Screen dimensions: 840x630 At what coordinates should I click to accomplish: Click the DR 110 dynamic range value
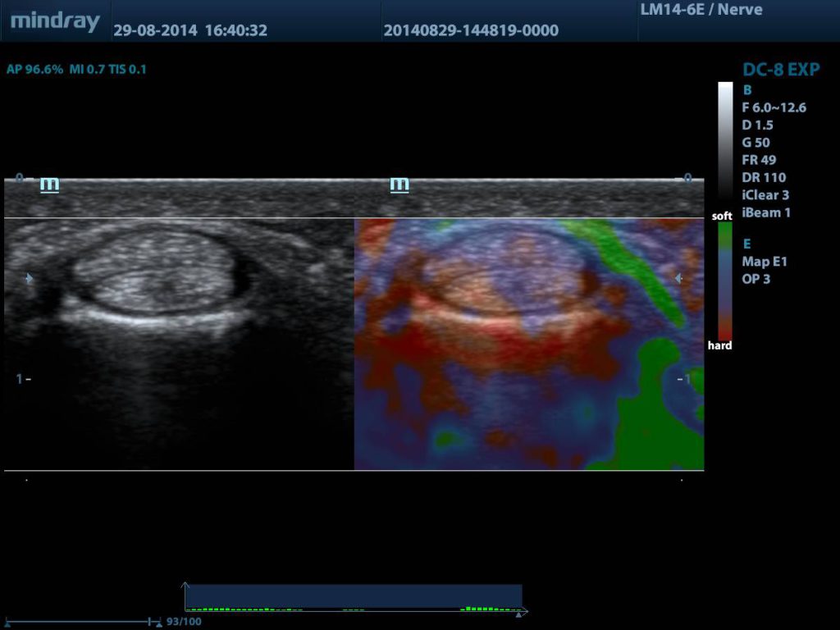(x=763, y=177)
